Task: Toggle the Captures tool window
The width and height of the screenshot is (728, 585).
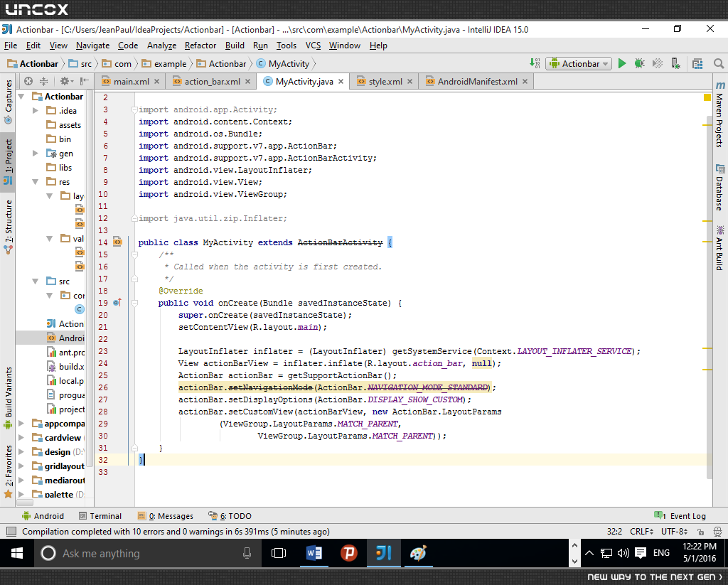Action: click(x=8, y=101)
